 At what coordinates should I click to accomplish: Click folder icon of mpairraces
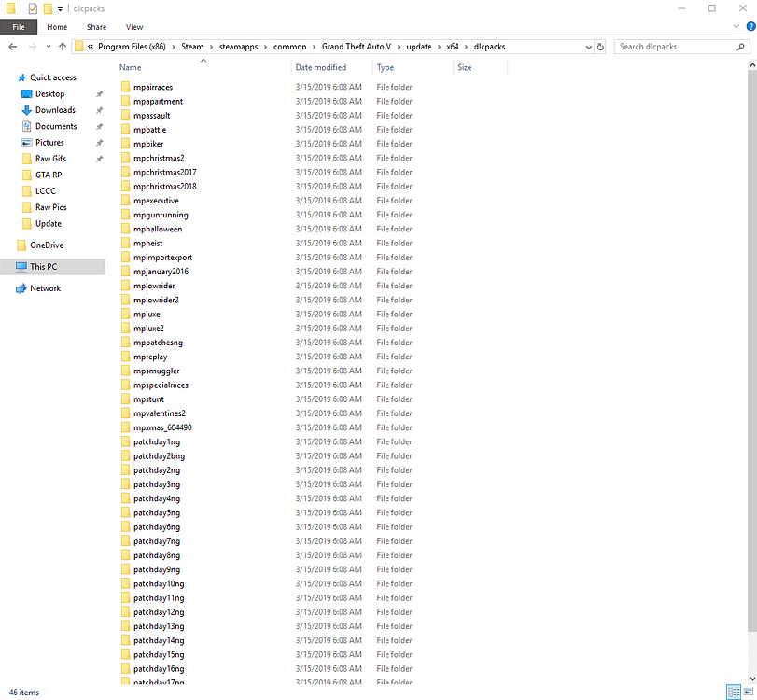[x=125, y=87]
